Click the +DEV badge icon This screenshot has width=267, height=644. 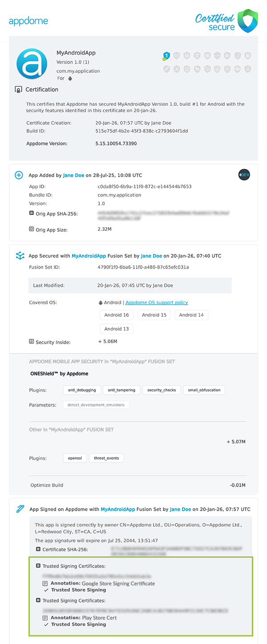244,175
